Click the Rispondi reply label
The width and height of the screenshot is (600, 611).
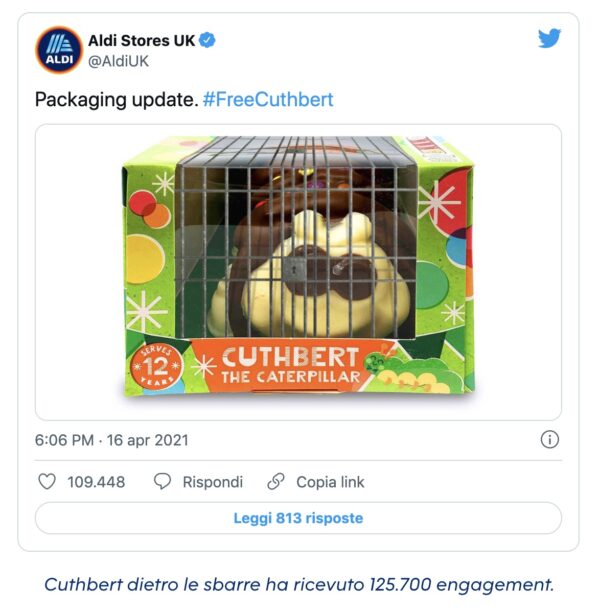[x=213, y=482]
